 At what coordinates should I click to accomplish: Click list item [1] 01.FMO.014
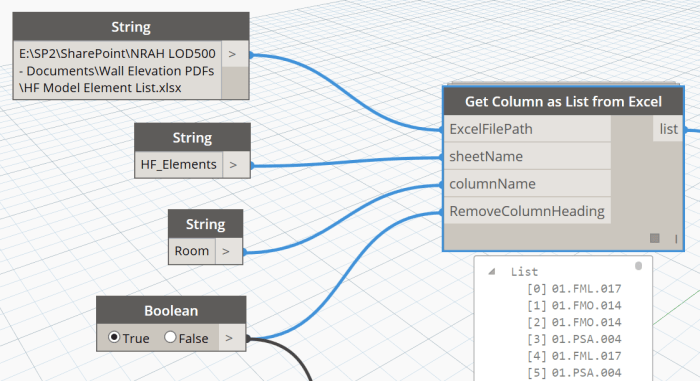pos(574,306)
